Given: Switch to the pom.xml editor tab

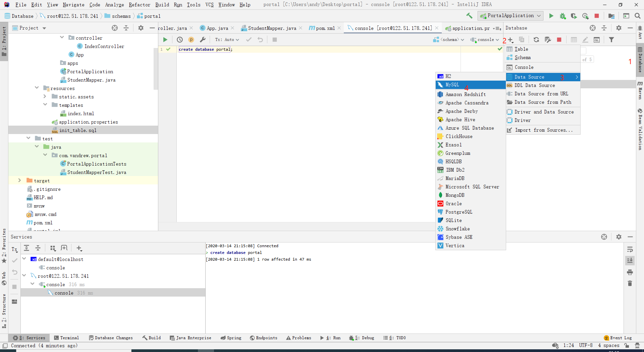Looking at the screenshot, I should tap(325, 28).
